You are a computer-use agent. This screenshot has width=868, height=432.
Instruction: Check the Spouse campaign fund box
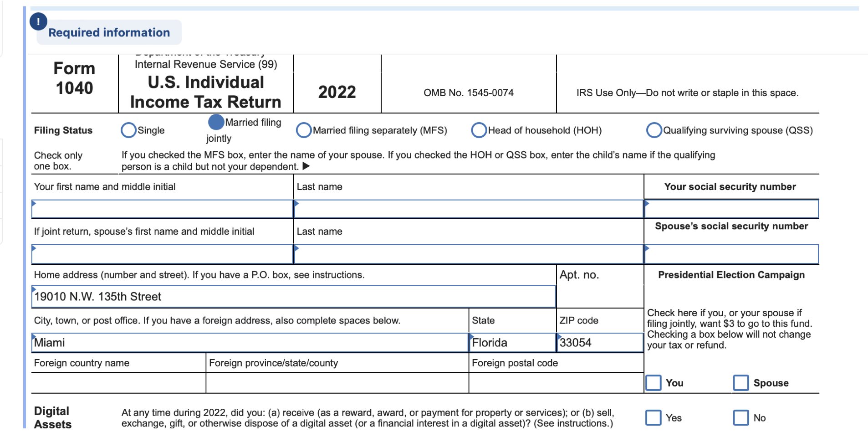tap(741, 383)
